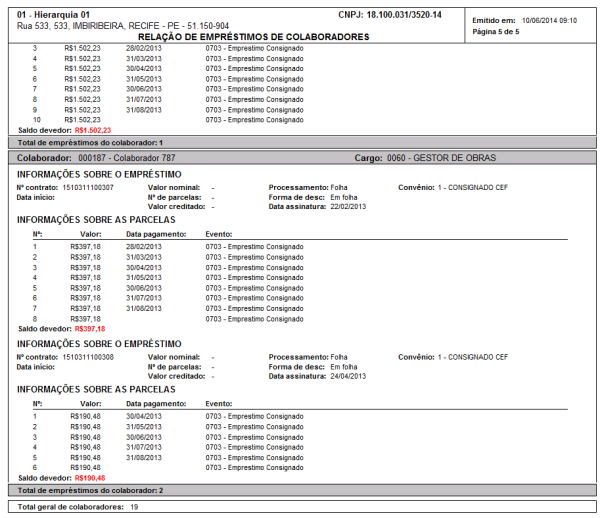
Task: Click Total de empréstimos do colaborador: 1
Action: coord(83,143)
